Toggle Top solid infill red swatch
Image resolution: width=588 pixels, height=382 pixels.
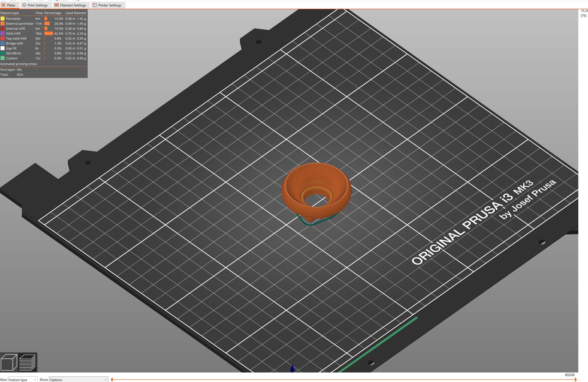coord(2,38)
